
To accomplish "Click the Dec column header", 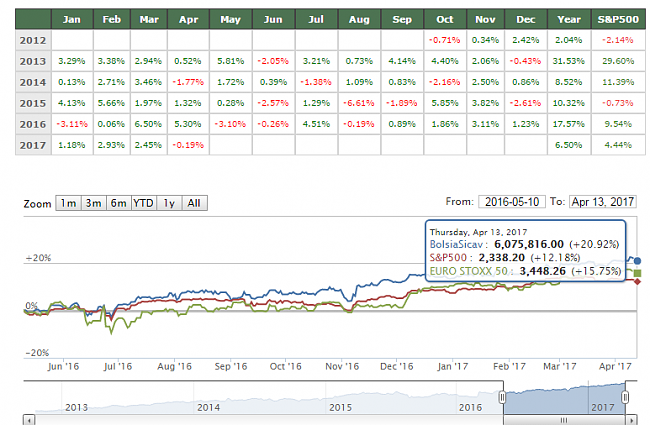I will pos(526,19).
